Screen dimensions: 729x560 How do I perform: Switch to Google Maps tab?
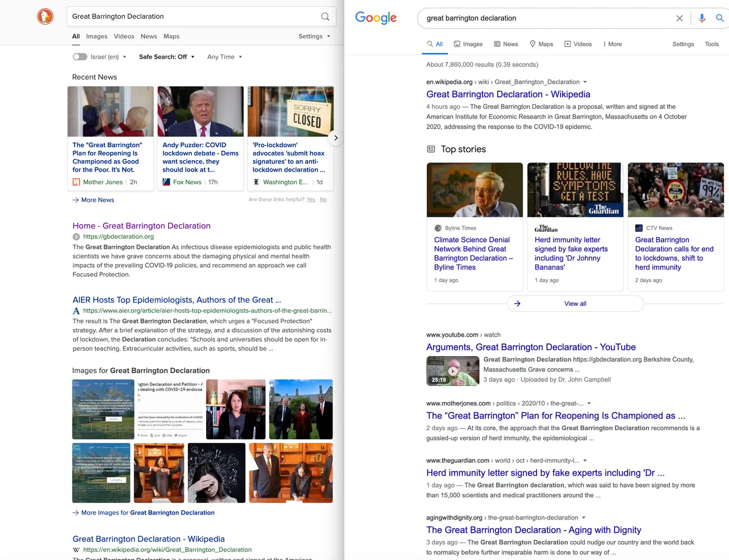tap(541, 44)
